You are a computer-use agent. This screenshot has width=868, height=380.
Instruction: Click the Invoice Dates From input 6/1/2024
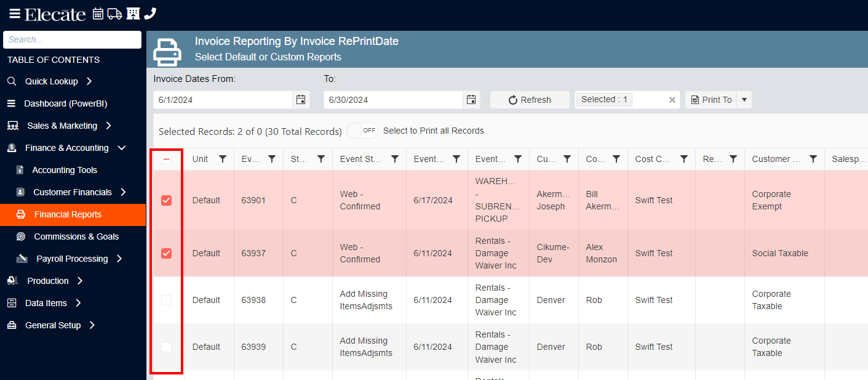point(223,100)
